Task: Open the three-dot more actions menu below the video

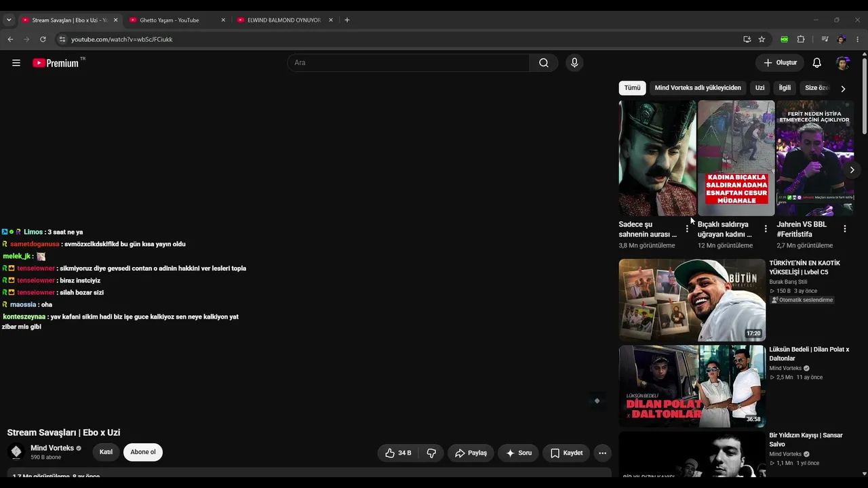Action: (602, 453)
